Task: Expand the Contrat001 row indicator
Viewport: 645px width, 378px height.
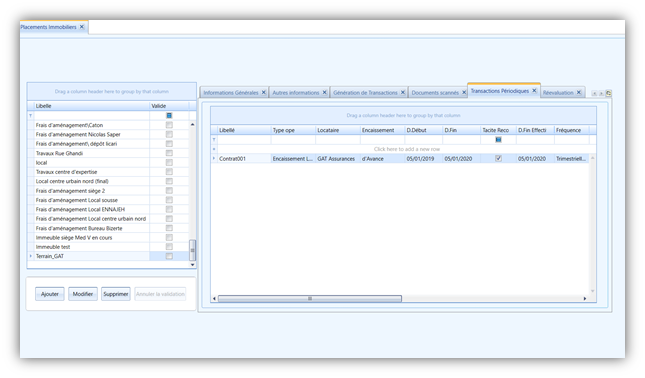Action: (x=214, y=158)
